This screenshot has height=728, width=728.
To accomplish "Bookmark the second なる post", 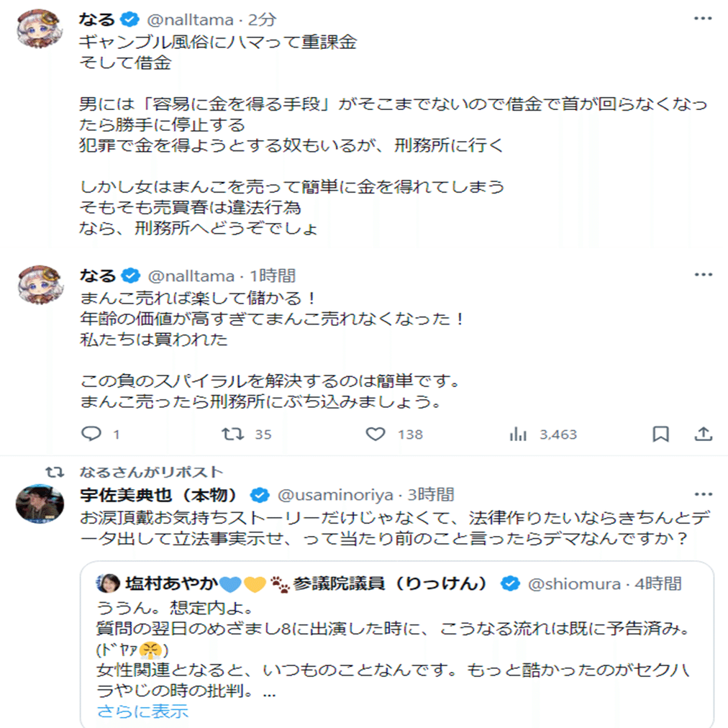I will (660, 434).
